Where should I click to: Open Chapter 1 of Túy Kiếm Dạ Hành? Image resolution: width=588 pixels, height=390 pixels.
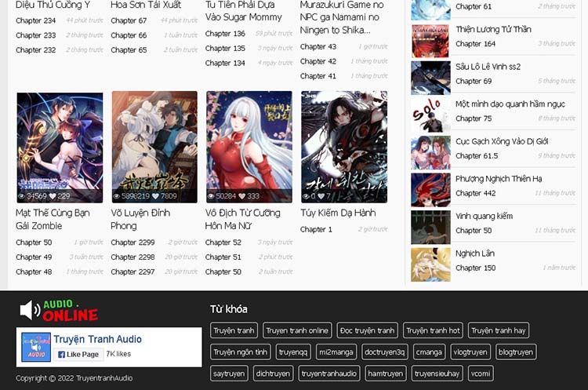pos(316,229)
